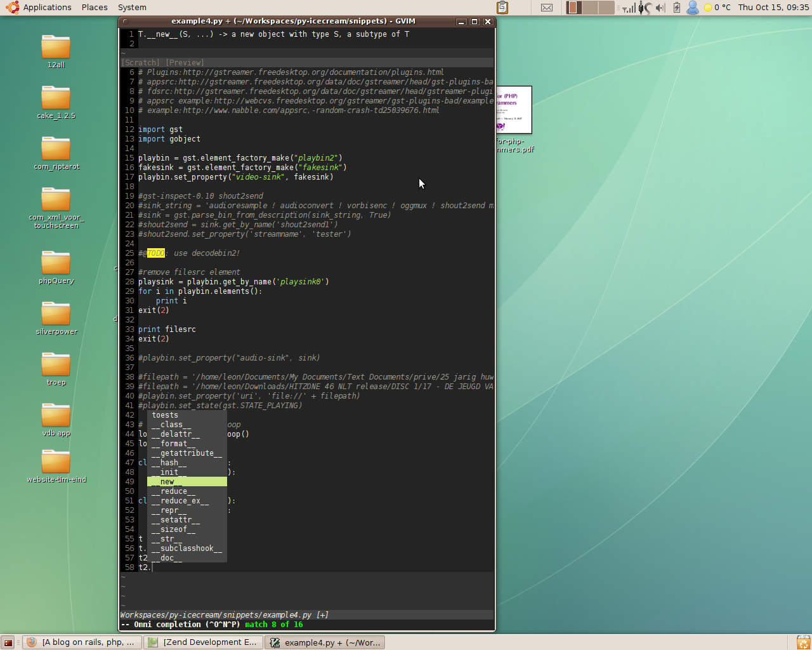Select 'toests' in the completion popup
Image resolution: width=812 pixels, height=650 pixels.
click(187, 415)
